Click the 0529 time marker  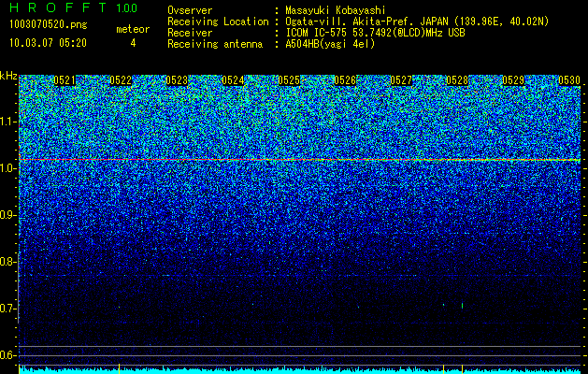point(513,80)
